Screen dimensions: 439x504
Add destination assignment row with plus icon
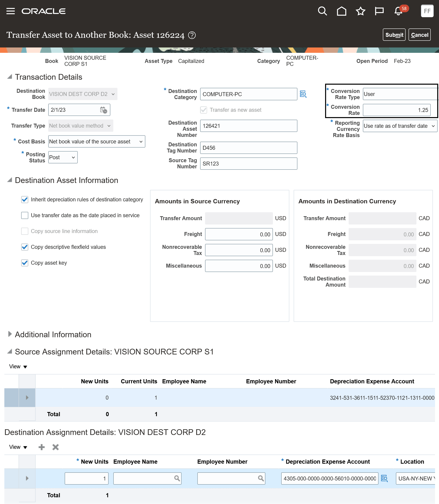tap(42, 447)
